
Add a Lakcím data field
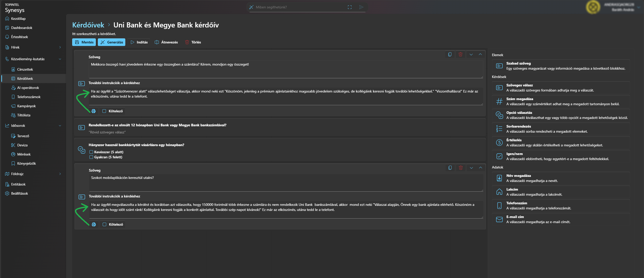[x=561, y=192]
